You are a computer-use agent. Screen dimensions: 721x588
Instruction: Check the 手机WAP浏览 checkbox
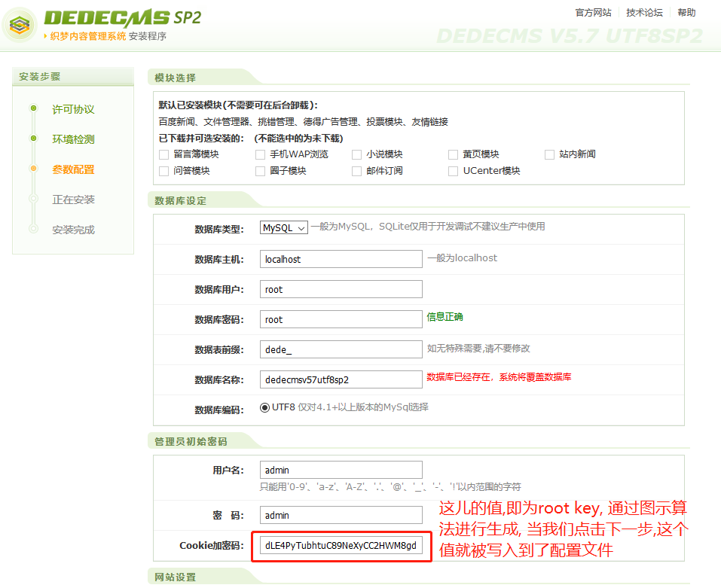pos(260,155)
